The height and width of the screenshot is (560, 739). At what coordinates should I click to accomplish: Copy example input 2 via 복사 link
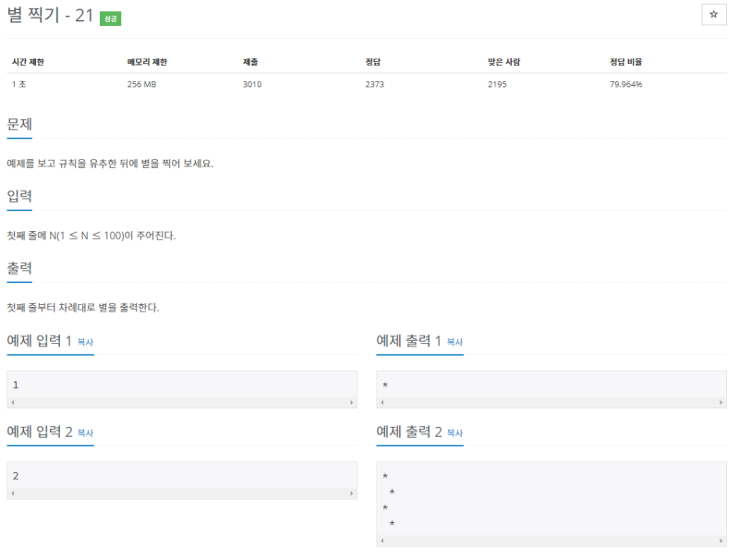(x=85, y=432)
